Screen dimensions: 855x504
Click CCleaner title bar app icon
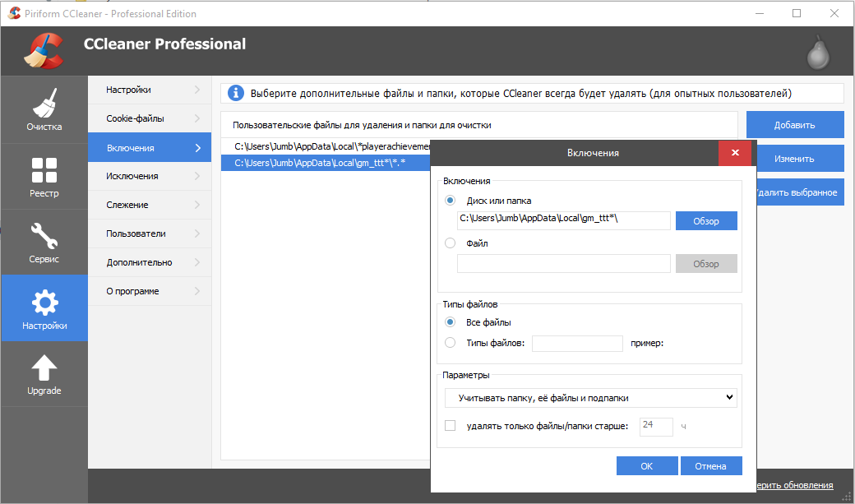tap(13, 13)
